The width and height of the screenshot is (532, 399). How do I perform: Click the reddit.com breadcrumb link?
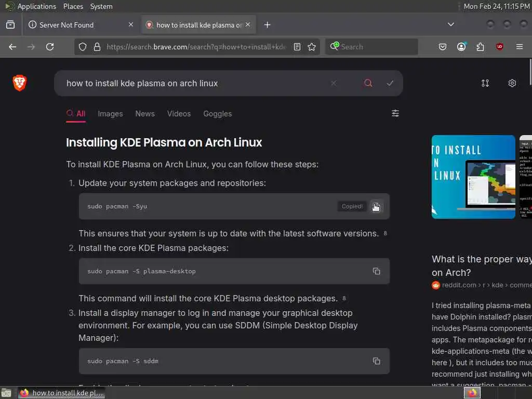(x=482, y=285)
